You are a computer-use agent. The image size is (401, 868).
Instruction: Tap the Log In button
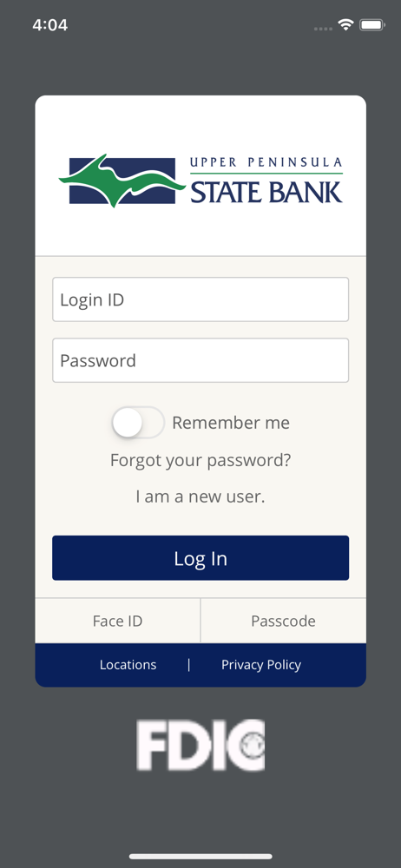click(x=200, y=558)
